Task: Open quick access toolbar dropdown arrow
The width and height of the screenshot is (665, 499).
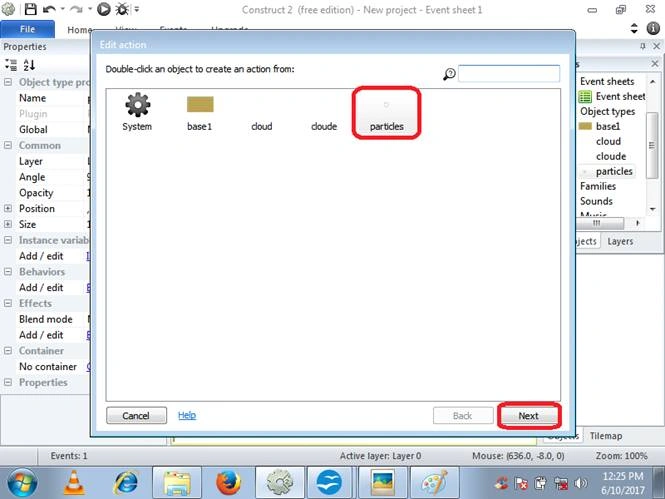Action: click(137, 9)
